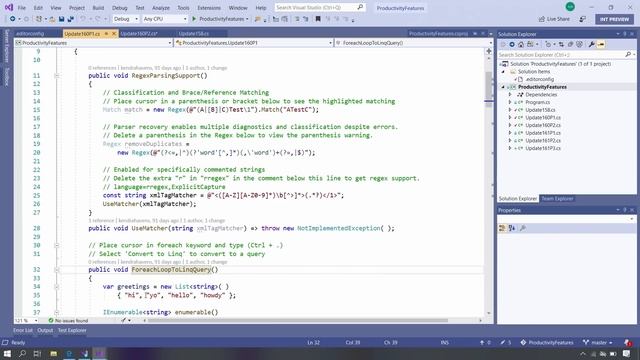Collapse the ForeachLoopToLinqQuery method outline
This screenshot has height=360, width=640.
pos(57,270)
